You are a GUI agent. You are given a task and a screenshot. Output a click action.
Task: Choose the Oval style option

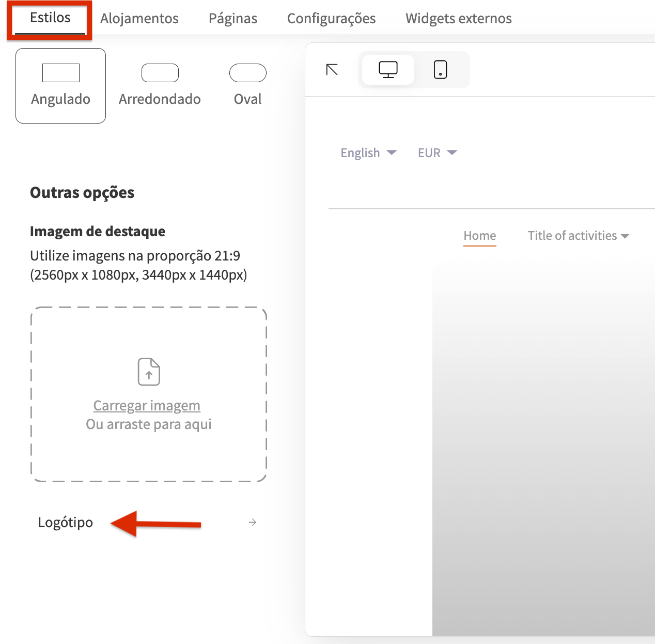pos(248,84)
